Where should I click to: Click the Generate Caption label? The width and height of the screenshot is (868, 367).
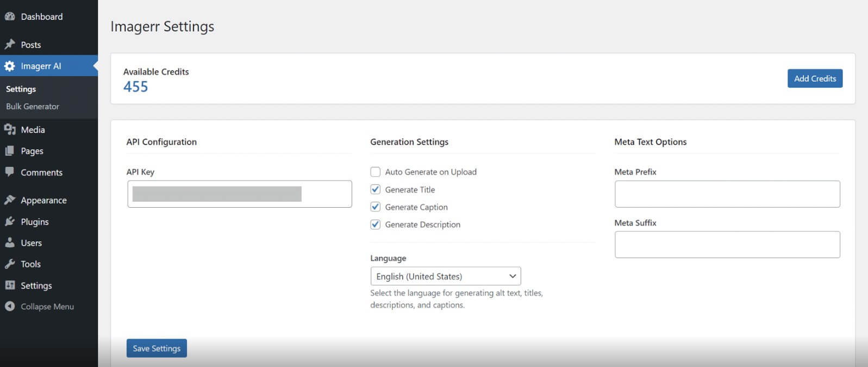416,207
